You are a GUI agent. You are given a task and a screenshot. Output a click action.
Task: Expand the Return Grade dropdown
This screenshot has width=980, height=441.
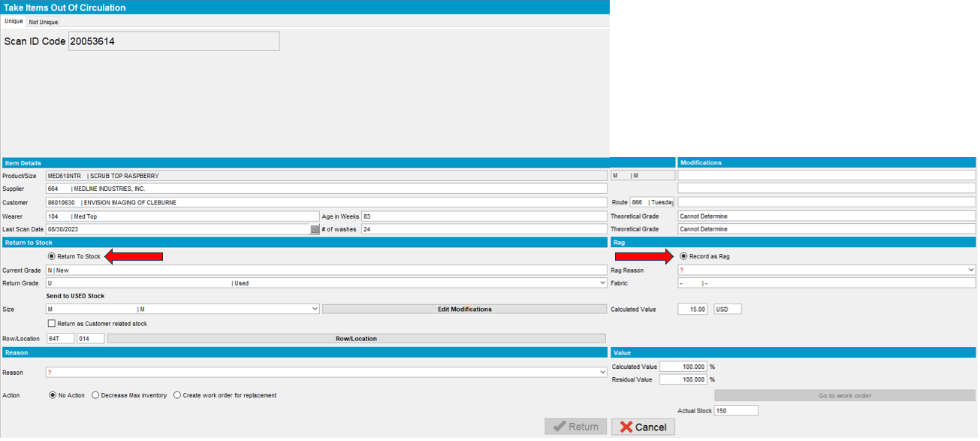(x=602, y=283)
